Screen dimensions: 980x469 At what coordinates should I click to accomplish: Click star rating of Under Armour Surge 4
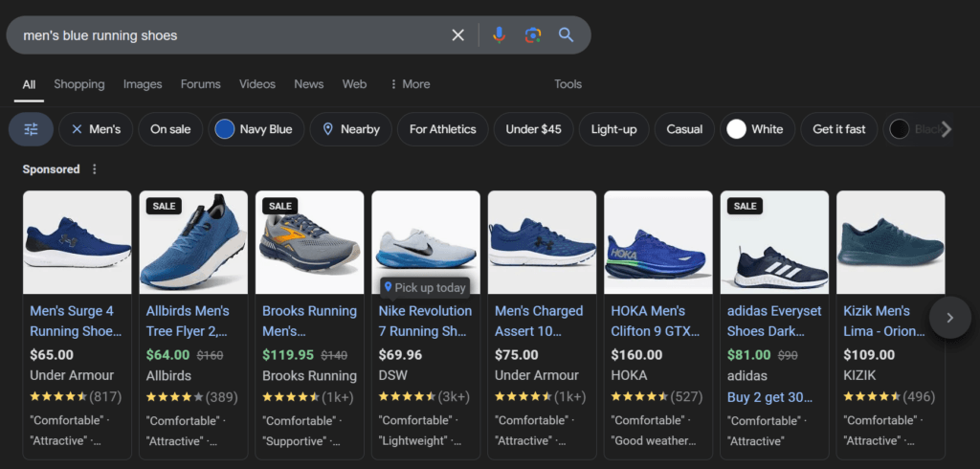click(58, 396)
